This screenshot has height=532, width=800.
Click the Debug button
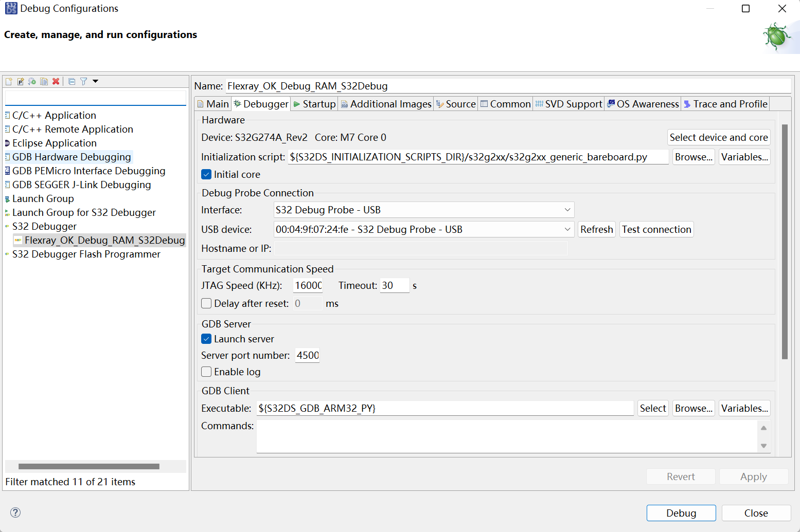(x=681, y=513)
